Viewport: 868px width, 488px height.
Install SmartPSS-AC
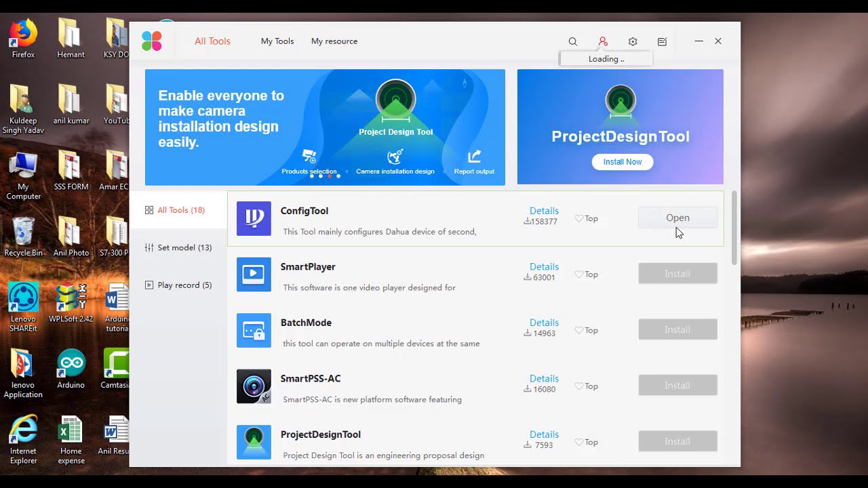tap(677, 386)
